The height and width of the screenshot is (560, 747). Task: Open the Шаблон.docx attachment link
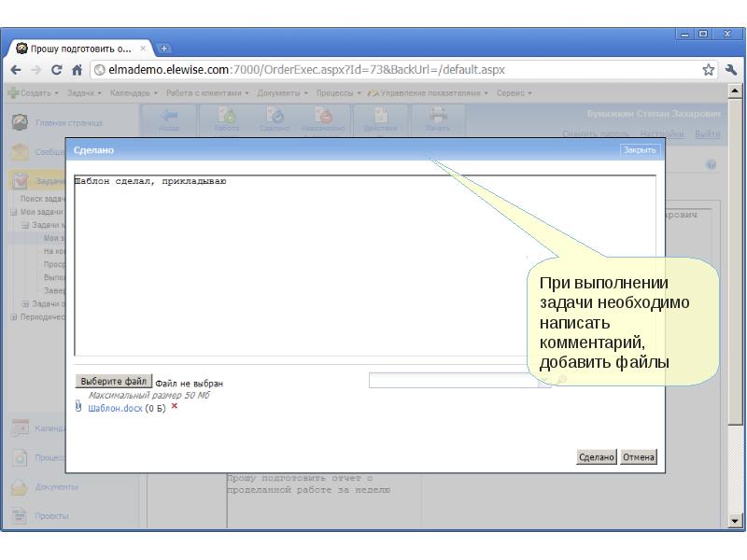pyautogui.click(x=115, y=408)
